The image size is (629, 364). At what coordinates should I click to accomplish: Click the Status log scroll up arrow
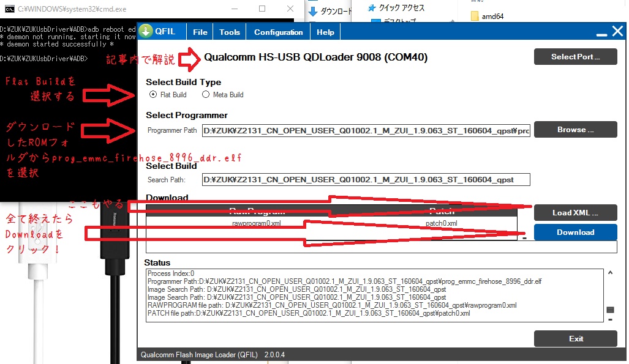click(x=610, y=273)
